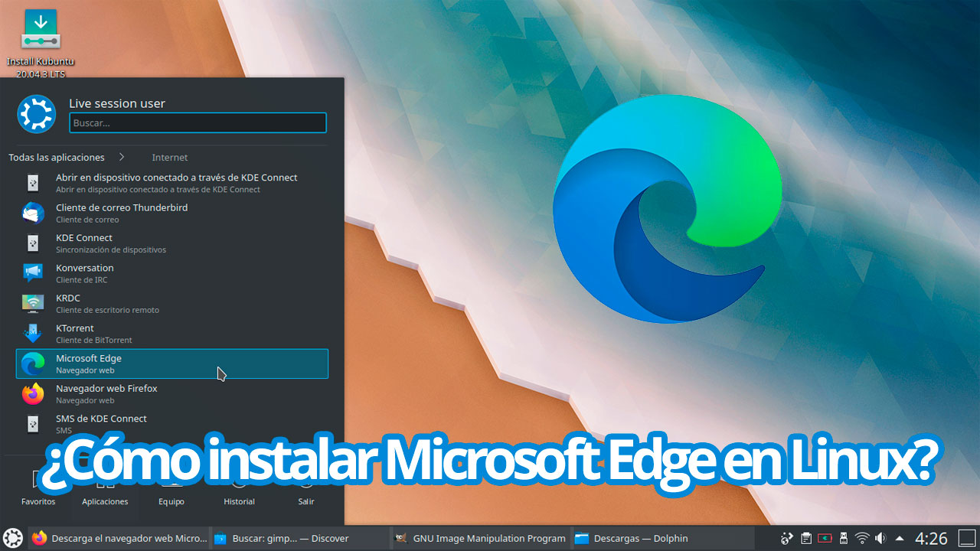Open the Wi-Fi network tray icon
The image size is (980, 551).
click(x=863, y=538)
